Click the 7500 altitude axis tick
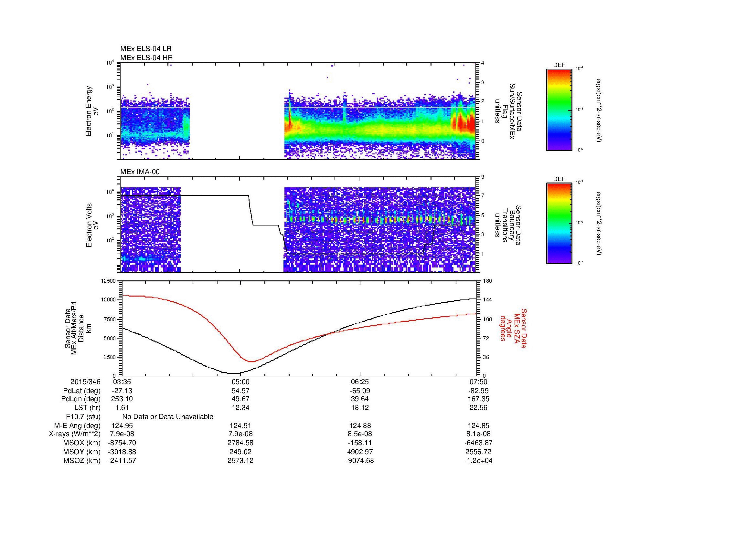This screenshot has height=534, width=756. 110,319
